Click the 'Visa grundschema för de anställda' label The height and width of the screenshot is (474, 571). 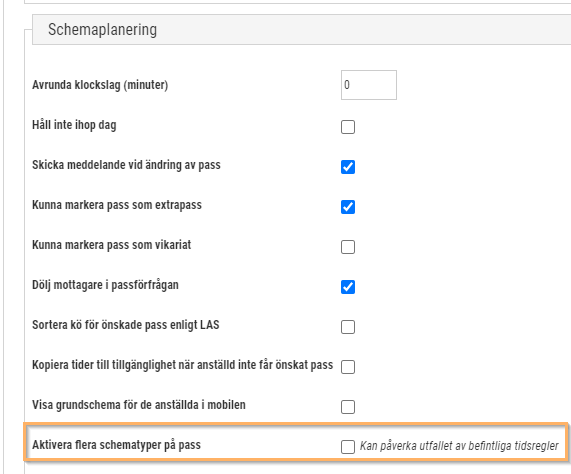click(139, 405)
